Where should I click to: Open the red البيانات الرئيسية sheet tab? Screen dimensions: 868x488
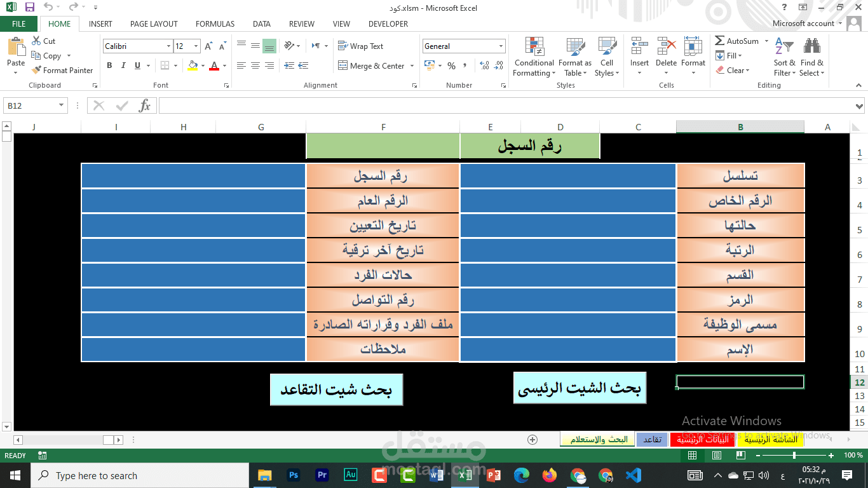click(702, 440)
